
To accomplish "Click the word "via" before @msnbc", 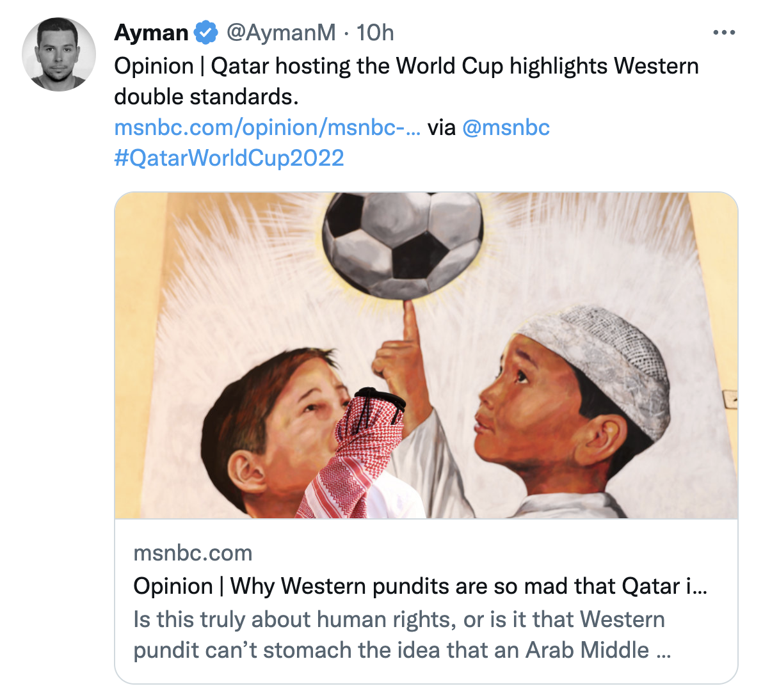I will (442, 127).
